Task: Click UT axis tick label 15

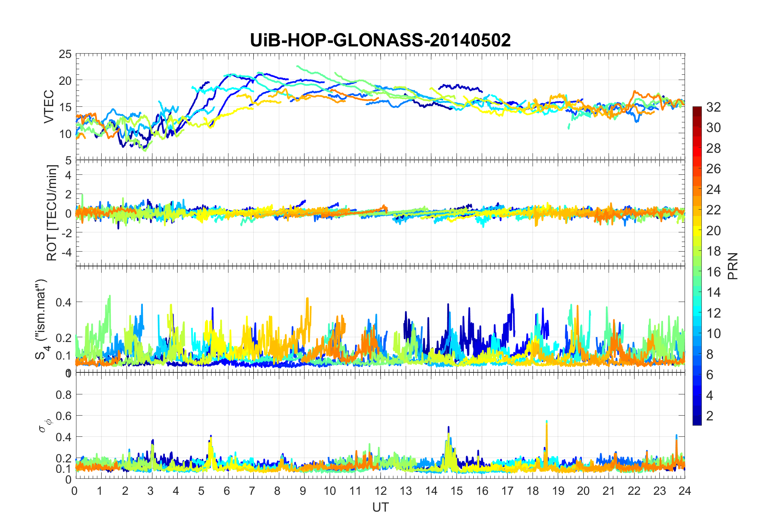Action: 457,491
